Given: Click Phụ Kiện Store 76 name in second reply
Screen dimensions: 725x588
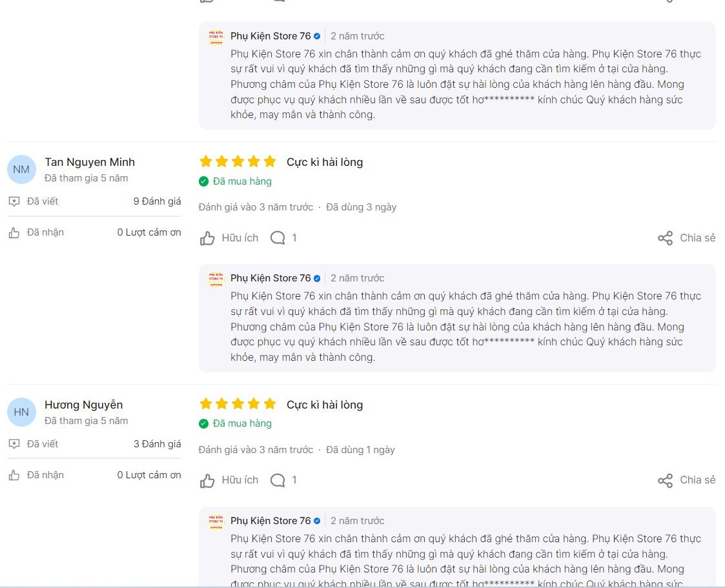Looking at the screenshot, I should click(x=271, y=278).
